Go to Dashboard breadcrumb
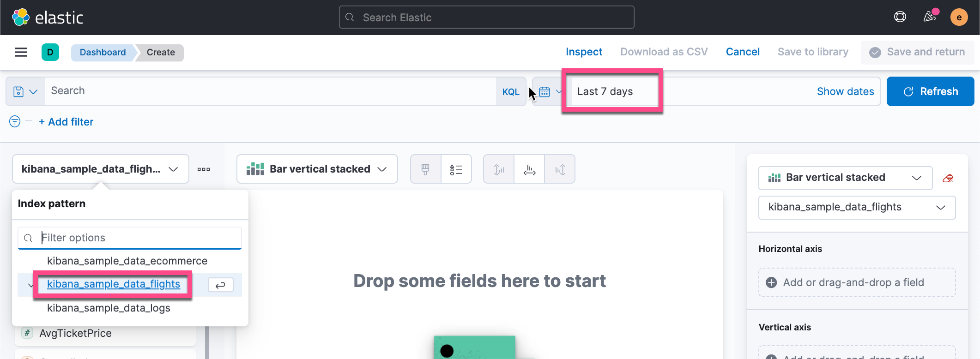The width and height of the screenshot is (980, 359). point(103,52)
